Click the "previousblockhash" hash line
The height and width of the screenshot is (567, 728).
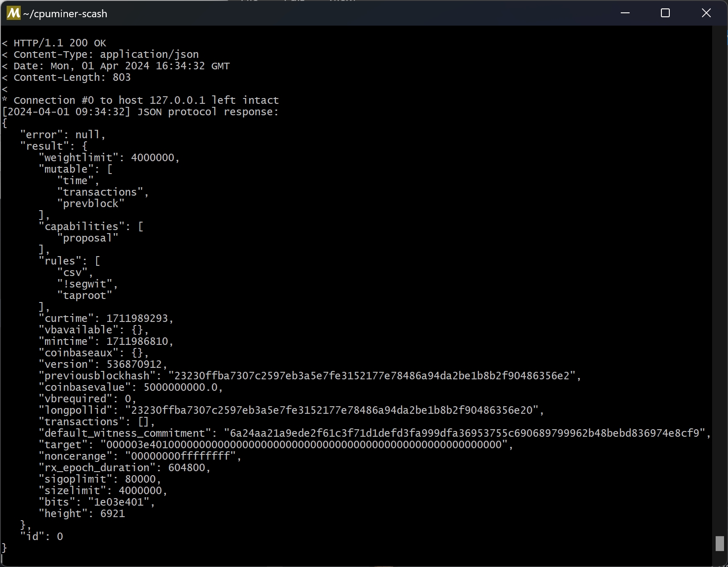pyautogui.click(x=310, y=376)
